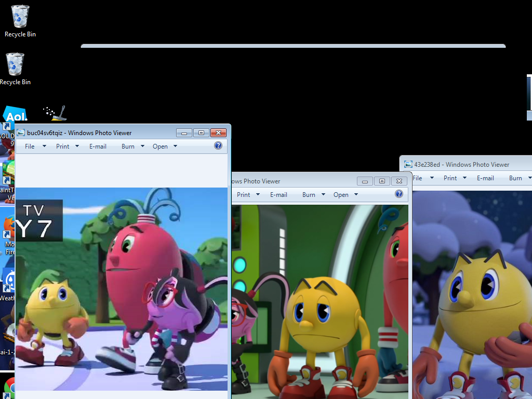Open the Print menu in 43e238ed window
532x399 pixels.
pos(450,178)
